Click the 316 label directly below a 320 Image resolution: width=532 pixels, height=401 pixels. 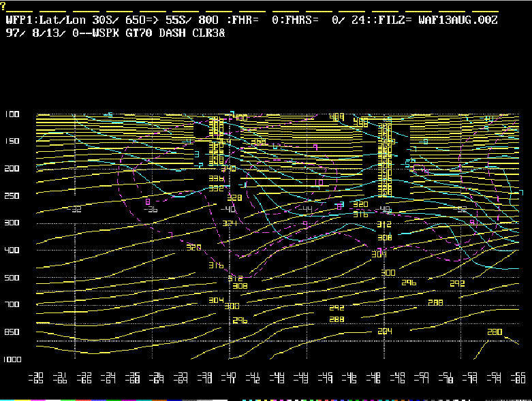[x=360, y=214]
